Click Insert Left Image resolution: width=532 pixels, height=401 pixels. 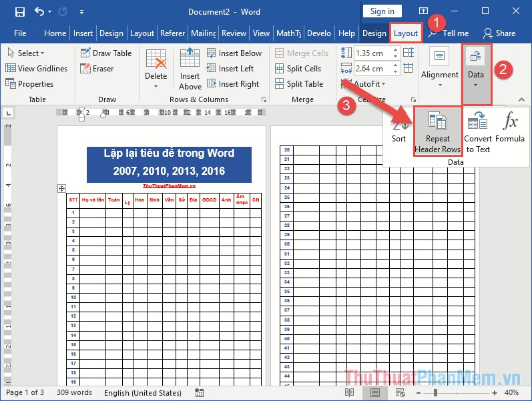pos(230,69)
